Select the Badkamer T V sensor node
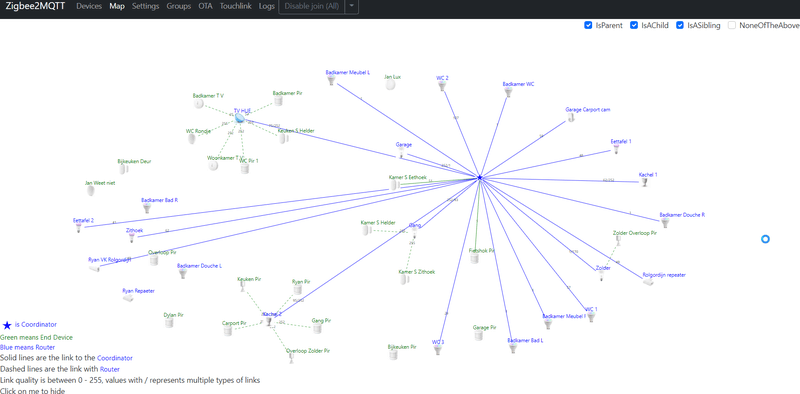The height and width of the screenshot is (394, 800). [x=198, y=104]
